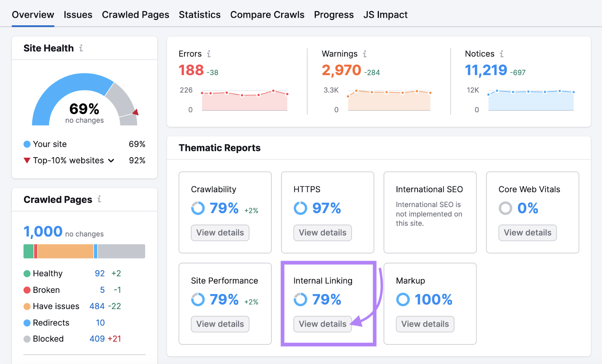The width and height of the screenshot is (602, 364).
Task: View details for Internal Linking
Action: coord(322,324)
